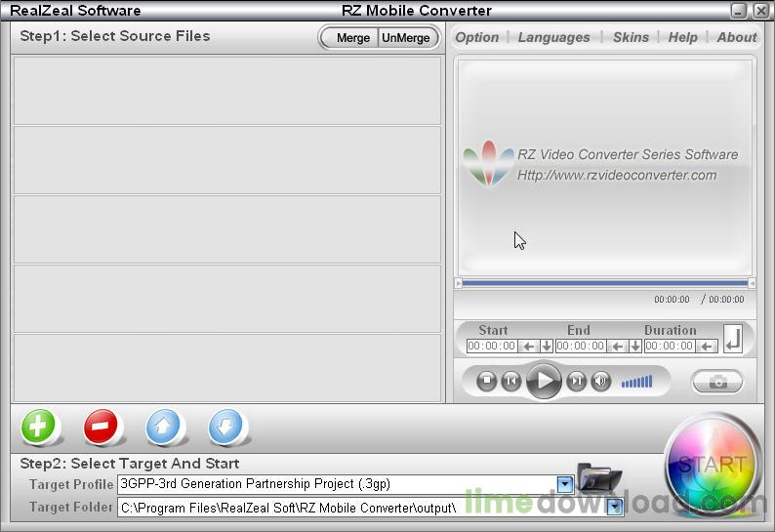Open the Languages menu
The height and width of the screenshot is (532, 775).
pos(554,37)
